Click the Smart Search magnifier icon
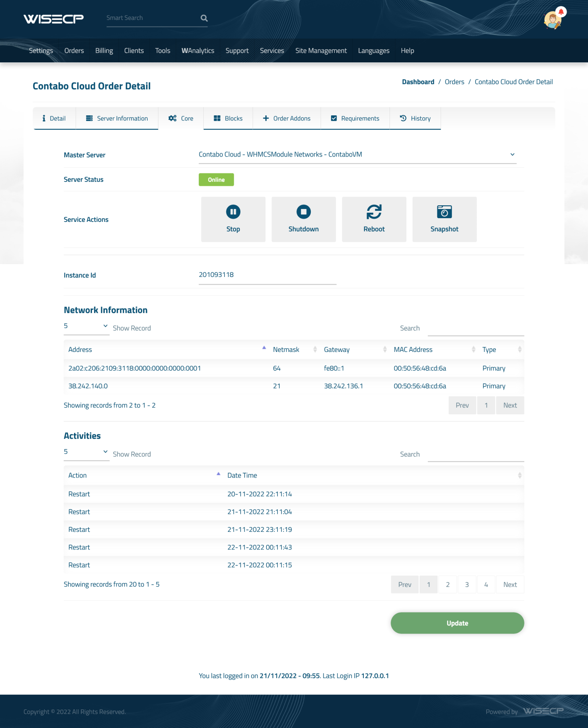The image size is (588, 728). click(204, 18)
